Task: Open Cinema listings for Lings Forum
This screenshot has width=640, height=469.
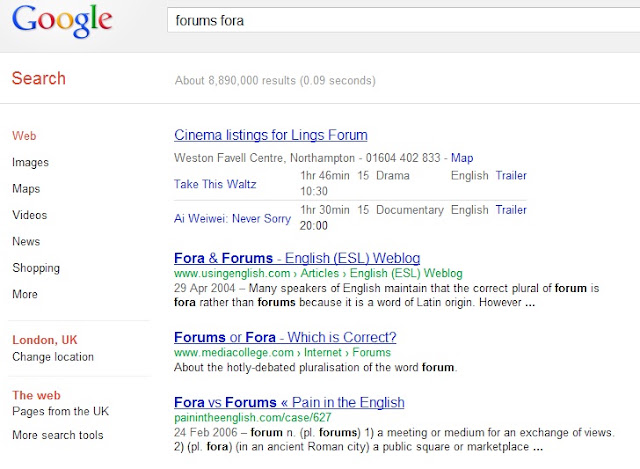Action: coord(271,135)
